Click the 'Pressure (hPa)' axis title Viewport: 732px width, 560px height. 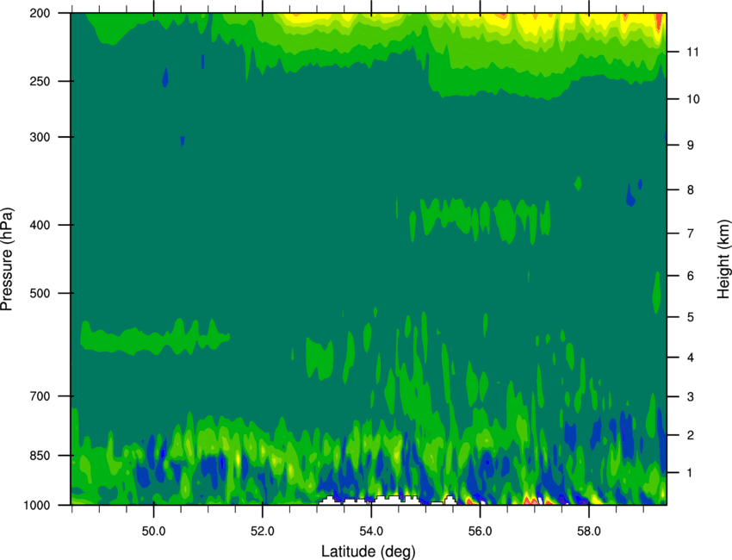7,259
